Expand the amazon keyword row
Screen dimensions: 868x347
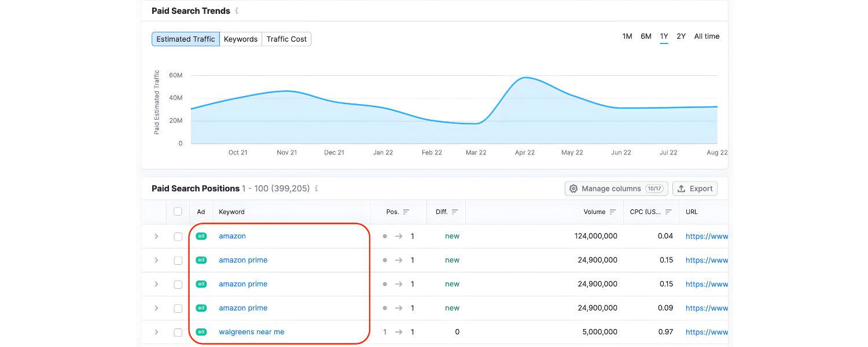156,236
